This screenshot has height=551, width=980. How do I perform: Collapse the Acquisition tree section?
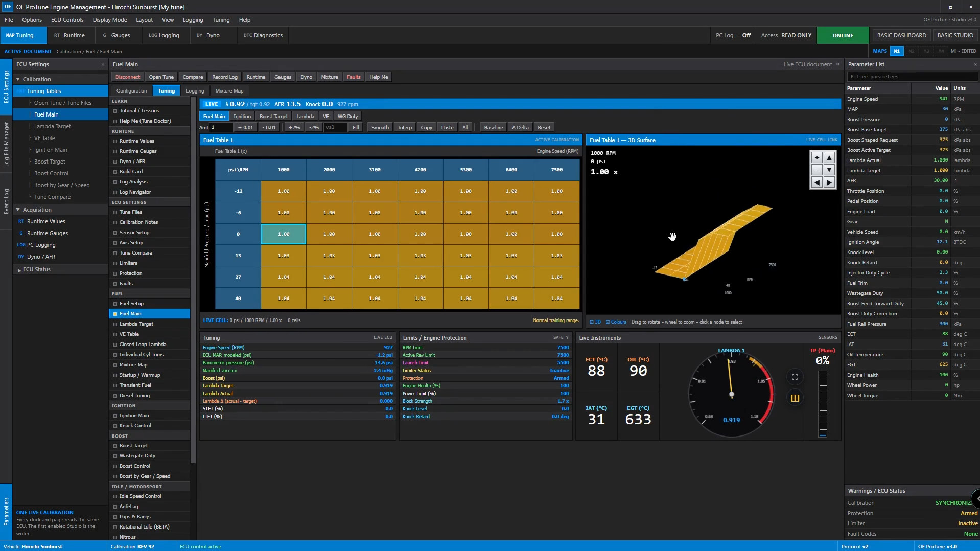pyautogui.click(x=18, y=210)
